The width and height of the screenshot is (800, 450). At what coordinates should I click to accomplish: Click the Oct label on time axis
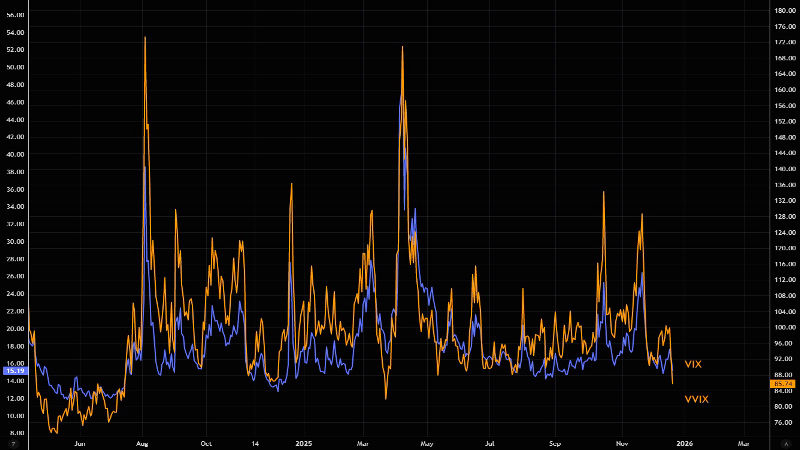coord(205,441)
